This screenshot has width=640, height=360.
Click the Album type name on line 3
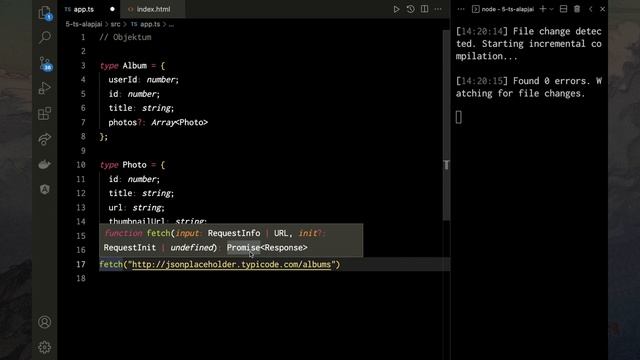coord(134,66)
